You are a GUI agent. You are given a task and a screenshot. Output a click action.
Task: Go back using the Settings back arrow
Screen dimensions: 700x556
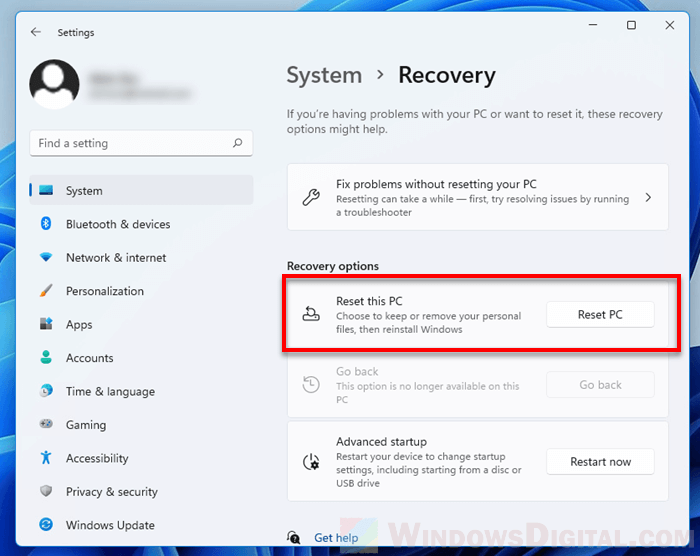click(36, 32)
